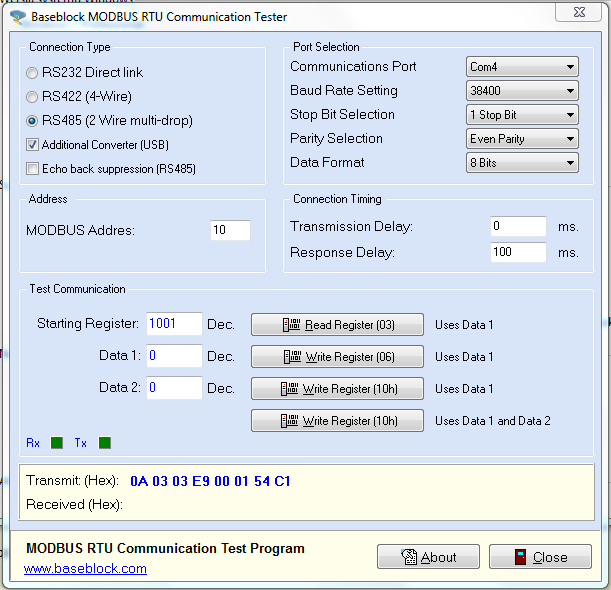
Task: Click Write Register (10h) using Data 1 only
Action: pyautogui.click(x=337, y=389)
